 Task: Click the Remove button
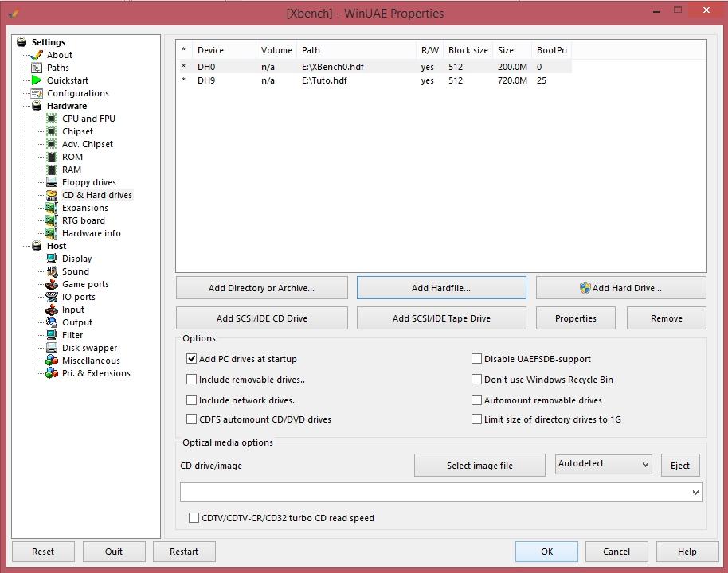(x=666, y=318)
